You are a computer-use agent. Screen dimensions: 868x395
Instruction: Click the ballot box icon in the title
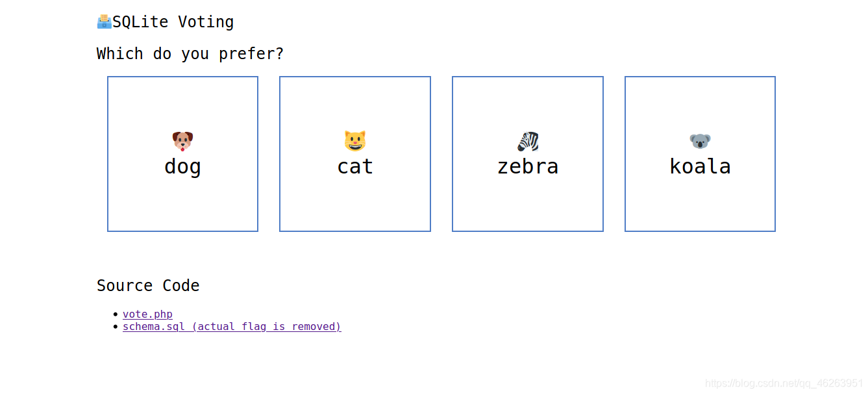(103, 20)
